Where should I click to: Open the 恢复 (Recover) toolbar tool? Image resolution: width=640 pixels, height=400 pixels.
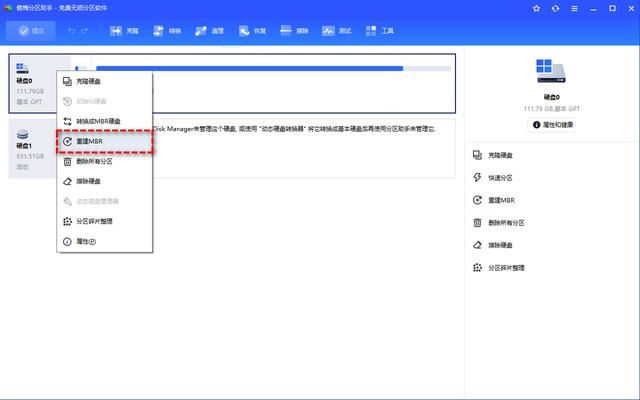[x=253, y=31]
